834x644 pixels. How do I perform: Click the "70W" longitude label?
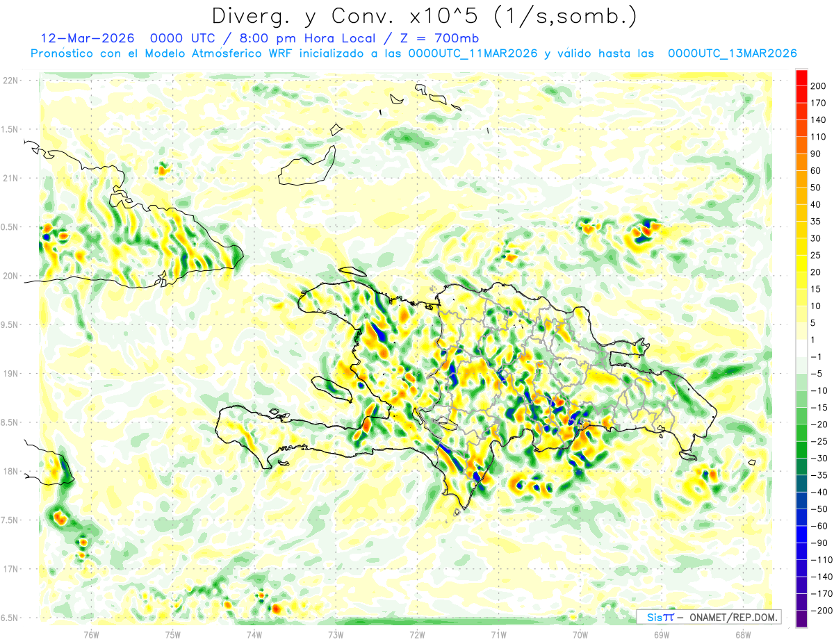(x=580, y=635)
